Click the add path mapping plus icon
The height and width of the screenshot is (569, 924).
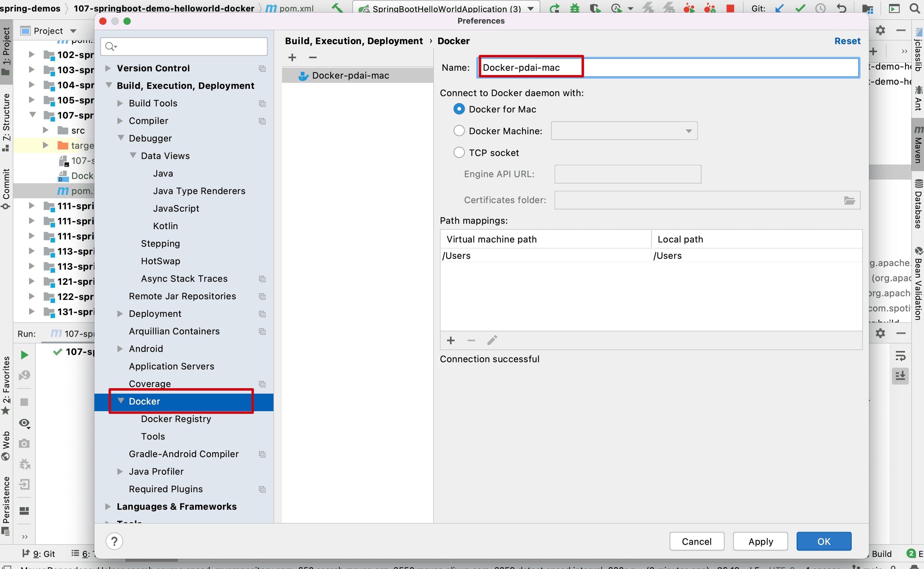tap(451, 340)
